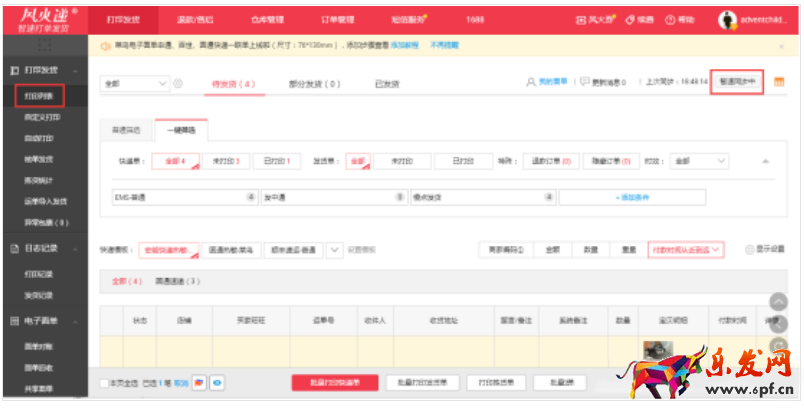
Task: Click the gear icon next to 全部 dropdown
Action: pos(178,84)
